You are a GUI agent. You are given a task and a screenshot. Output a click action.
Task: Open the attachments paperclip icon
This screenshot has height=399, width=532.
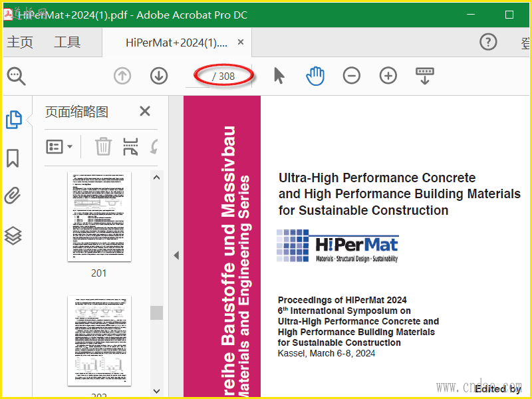[13, 196]
